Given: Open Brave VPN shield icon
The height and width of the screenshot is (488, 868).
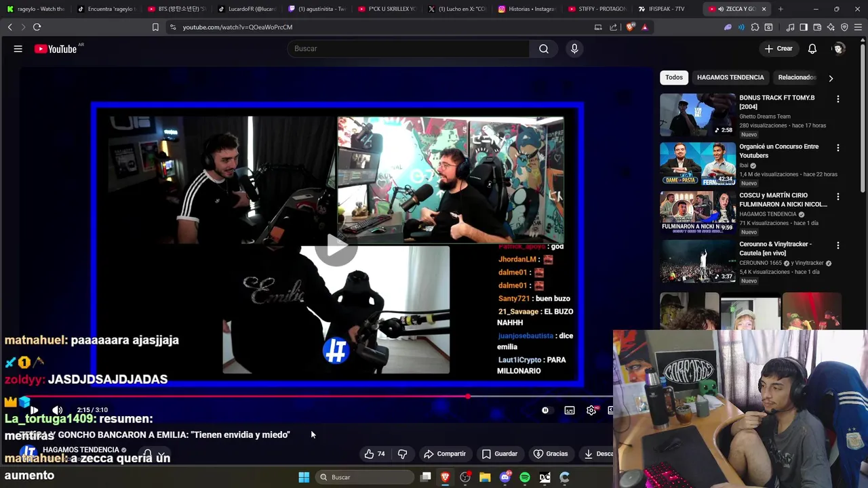Looking at the screenshot, I should click(844, 27).
